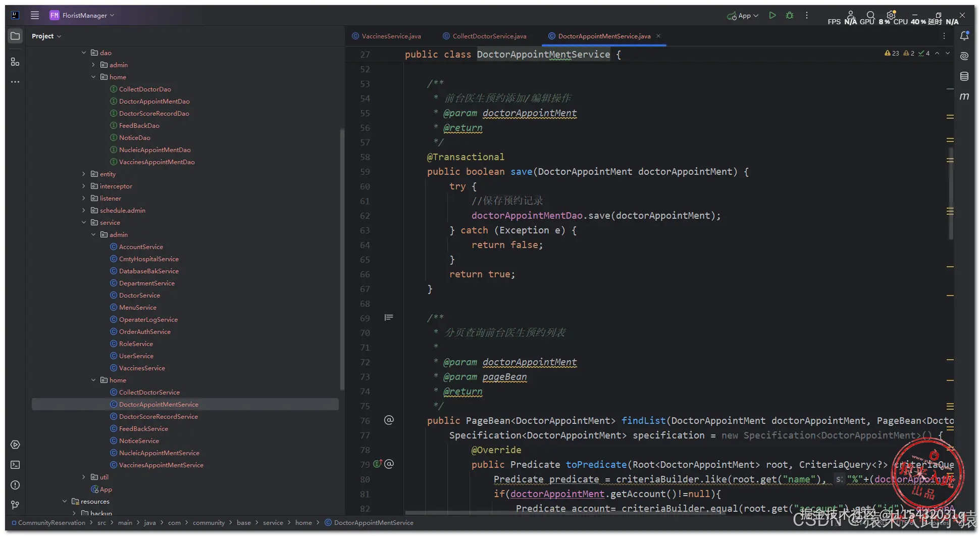Run the App configuration

tap(772, 15)
